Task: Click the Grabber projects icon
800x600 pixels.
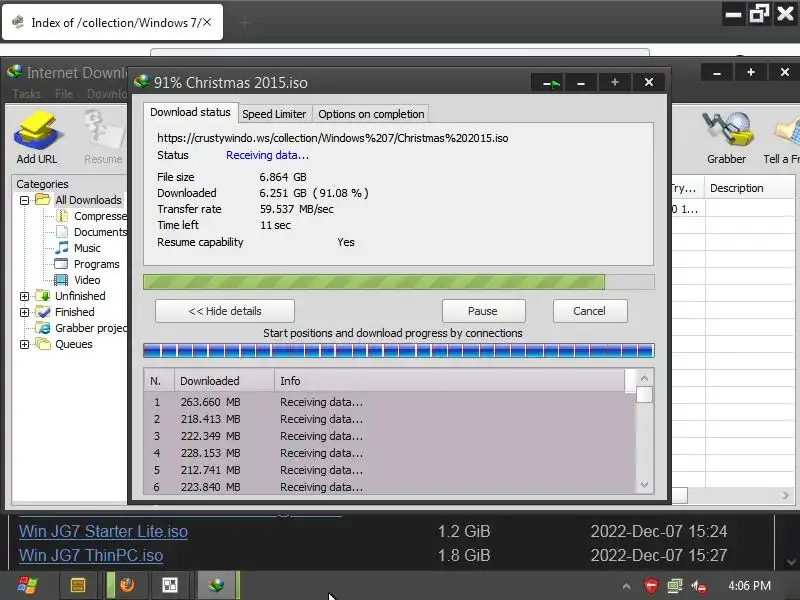Action: 43,328
